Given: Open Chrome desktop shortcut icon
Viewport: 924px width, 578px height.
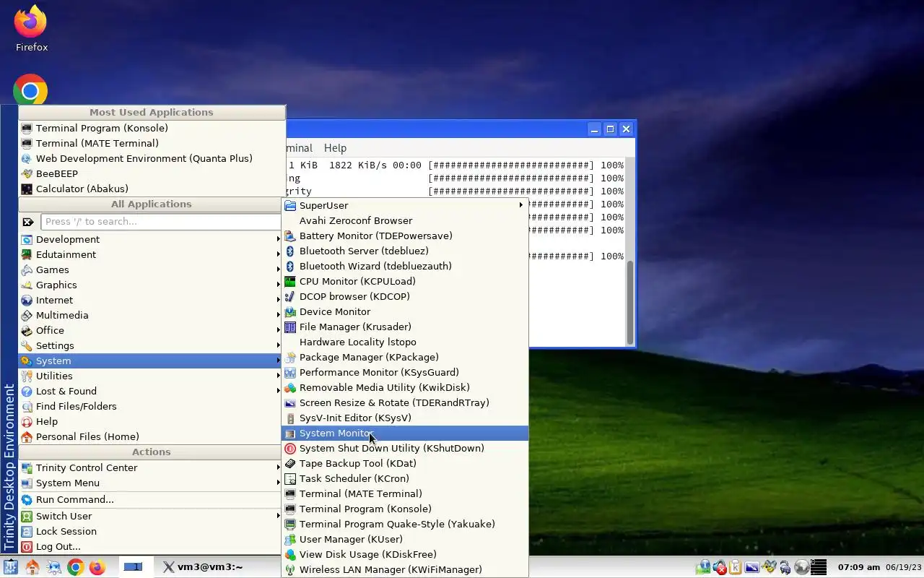Looking at the screenshot, I should (x=30, y=91).
